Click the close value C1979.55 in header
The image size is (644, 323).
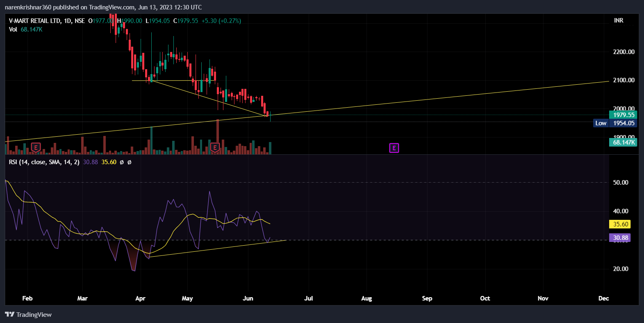pos(186,20)
